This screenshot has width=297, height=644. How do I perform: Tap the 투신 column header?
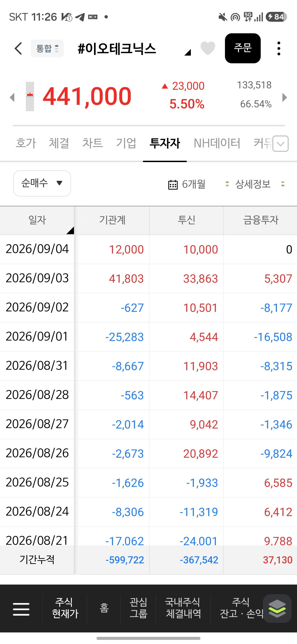[186, 220]
